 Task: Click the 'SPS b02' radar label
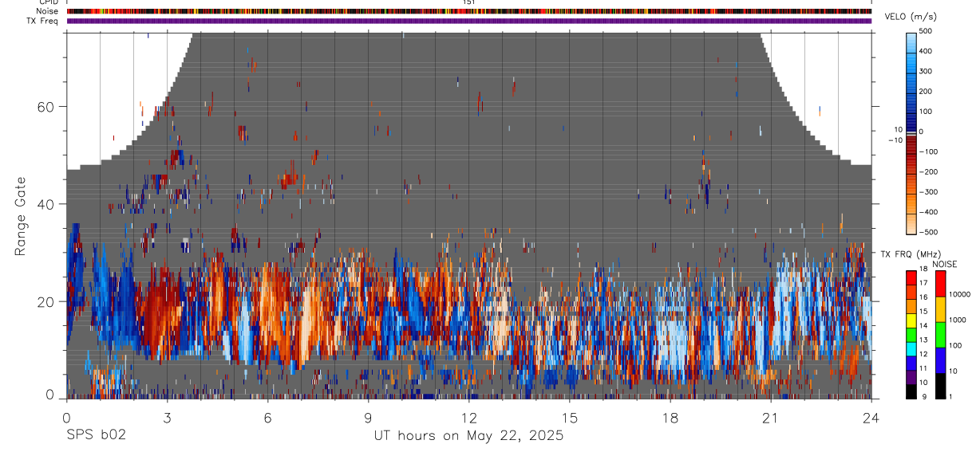tap(96, 436)
